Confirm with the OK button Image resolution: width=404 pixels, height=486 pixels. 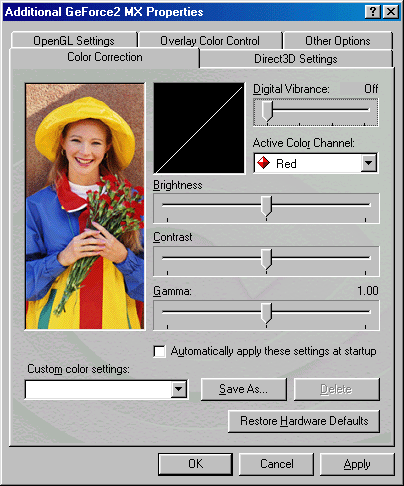tap(195, 464)
